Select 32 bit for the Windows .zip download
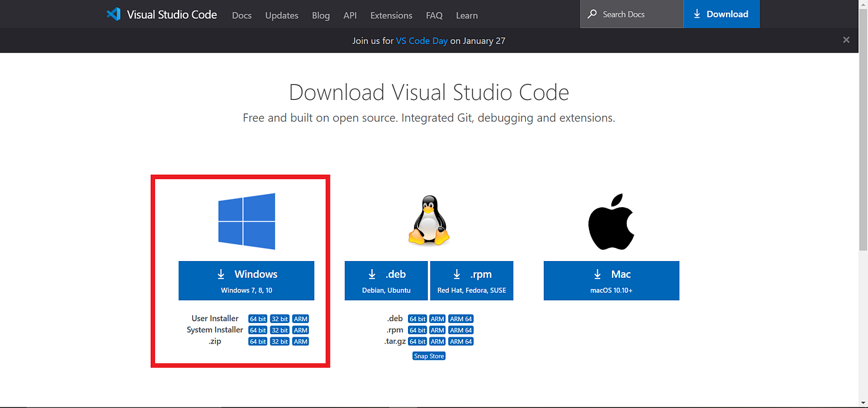Image resolution: width=868 pixels, height=408 pixels. point(279,341)
